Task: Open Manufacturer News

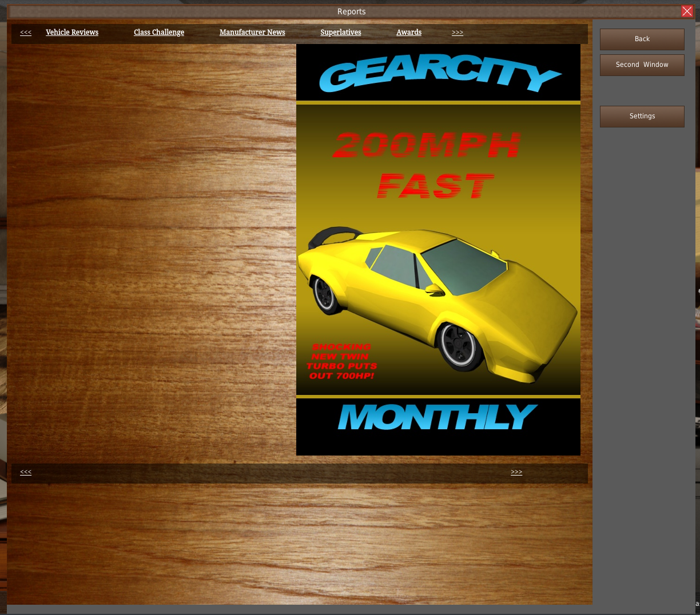Action: (x=252, y=33)
